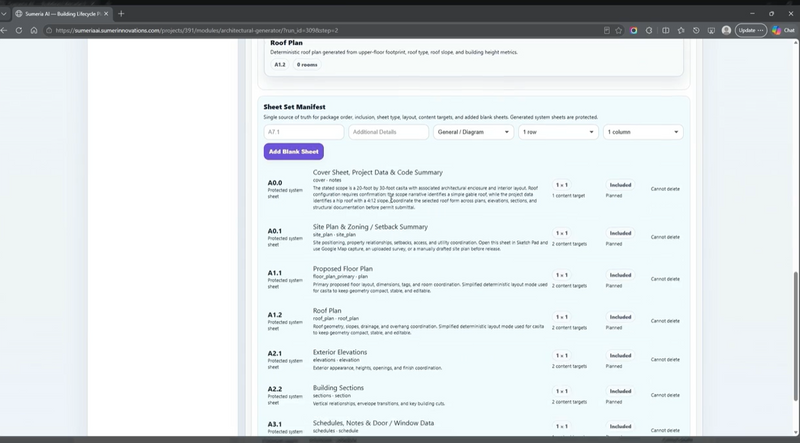Click the 1 × 1 layout badge for A1.2
Image resolution: width=800 pixels, height=443 pixels.
[x=561, y=316]
